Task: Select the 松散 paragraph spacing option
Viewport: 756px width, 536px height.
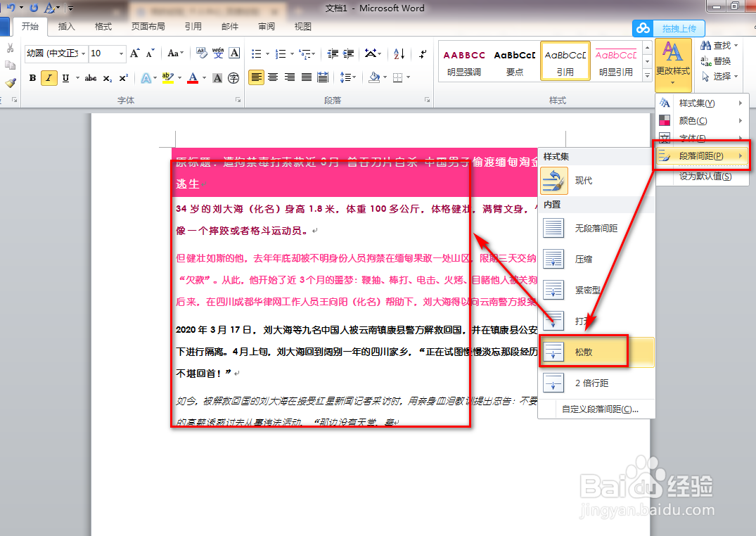Action: [596, 352]
